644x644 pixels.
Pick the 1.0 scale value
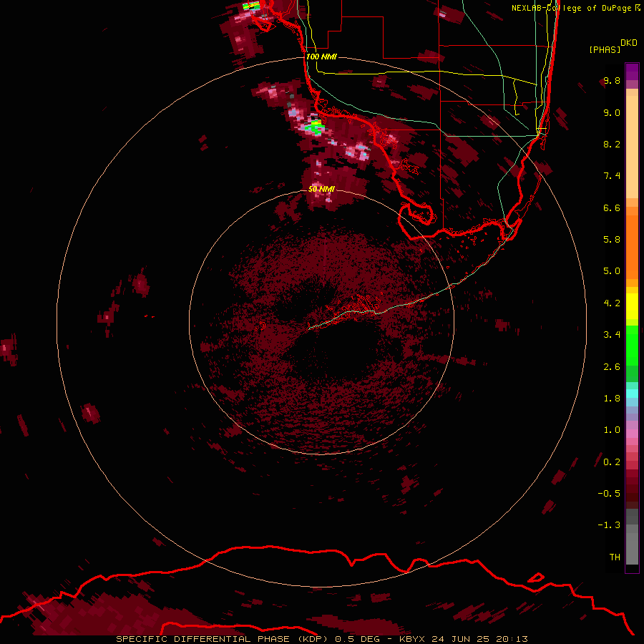tap(612, 430)
